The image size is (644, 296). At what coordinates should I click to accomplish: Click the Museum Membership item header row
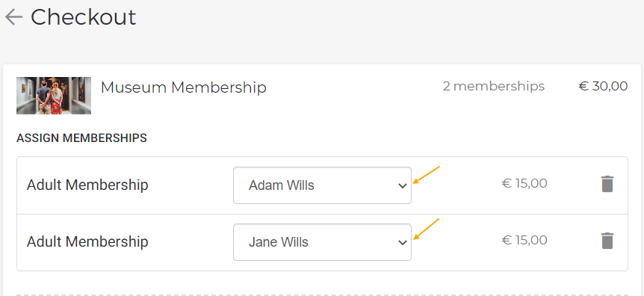pos(322,96)
